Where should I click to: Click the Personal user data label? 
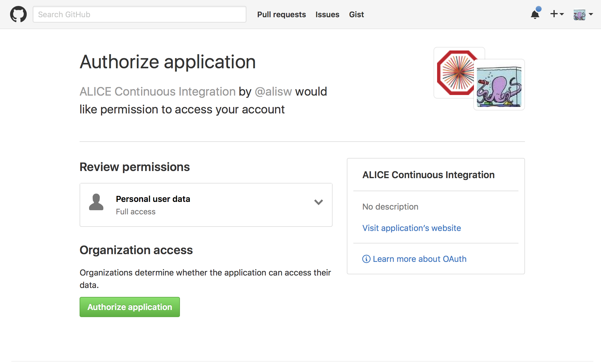(x=153, y=199)
